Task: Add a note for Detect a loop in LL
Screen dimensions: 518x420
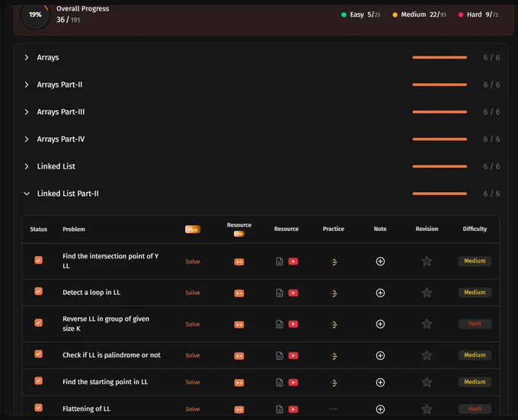Action: click(380, 293)
